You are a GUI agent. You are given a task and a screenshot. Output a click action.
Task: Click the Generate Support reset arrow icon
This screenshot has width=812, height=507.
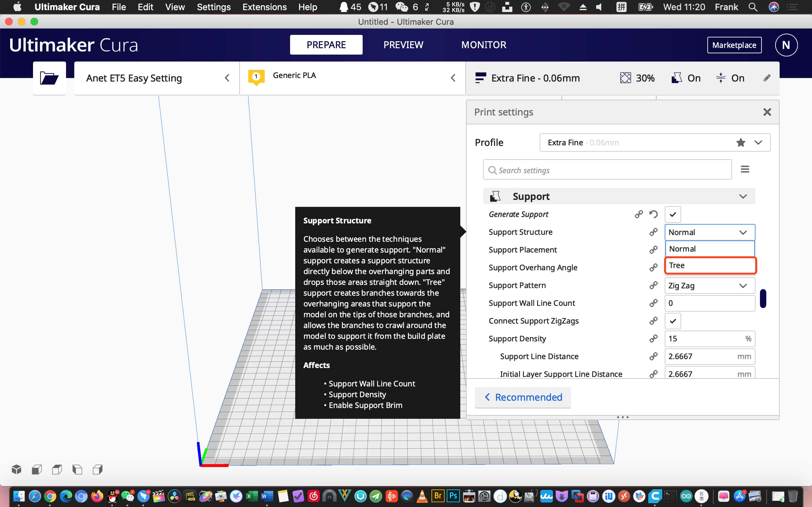pyautogui.click(x=653, y=214)
